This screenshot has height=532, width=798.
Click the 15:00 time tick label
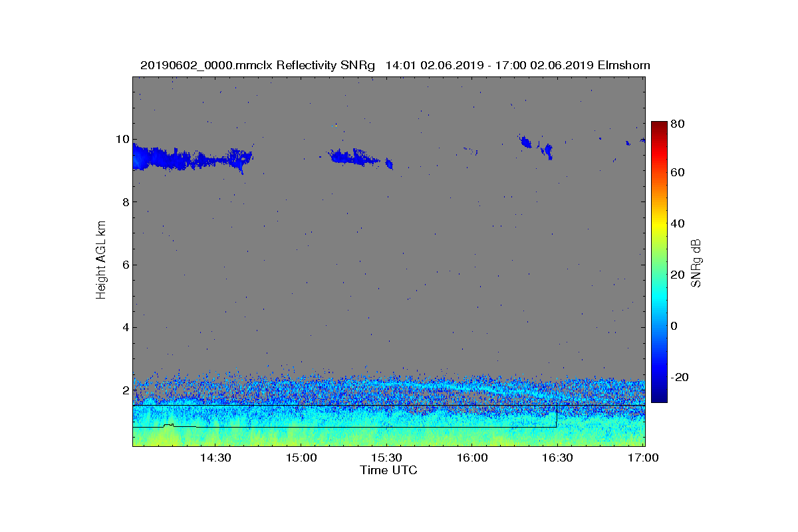tap(301, 458)
